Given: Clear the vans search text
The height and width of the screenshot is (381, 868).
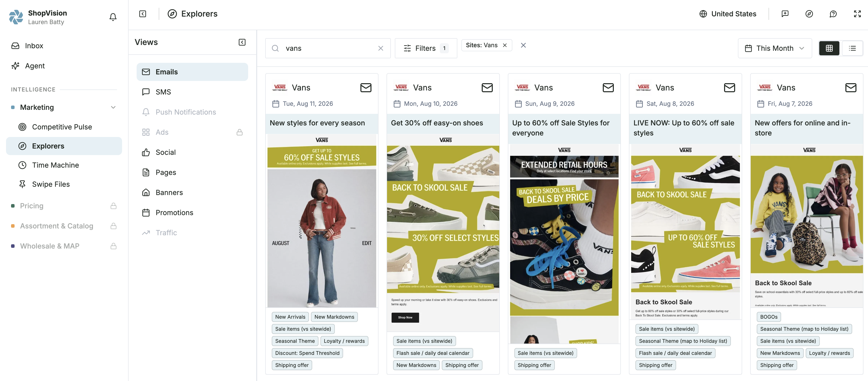Looking at the screenshot, I should [x=381, y=48].
